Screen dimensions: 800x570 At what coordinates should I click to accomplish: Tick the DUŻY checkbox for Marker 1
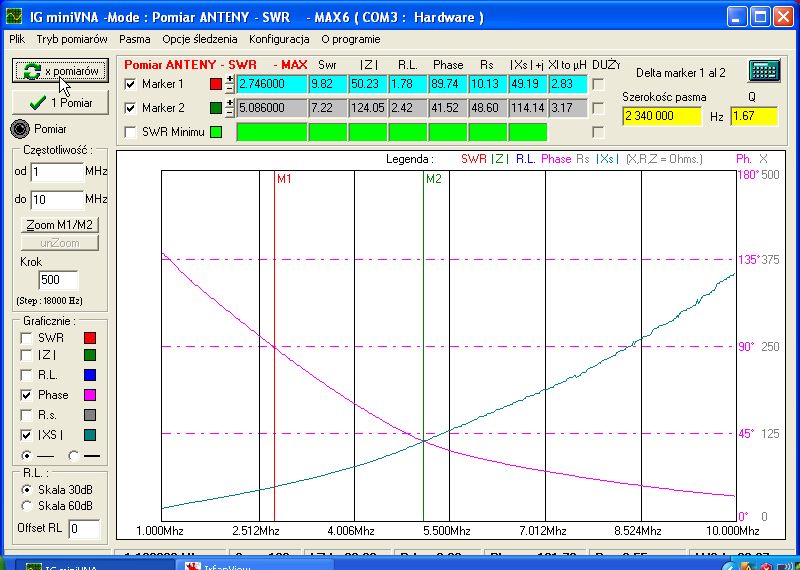pyautogui.click(x=598, y=84)
